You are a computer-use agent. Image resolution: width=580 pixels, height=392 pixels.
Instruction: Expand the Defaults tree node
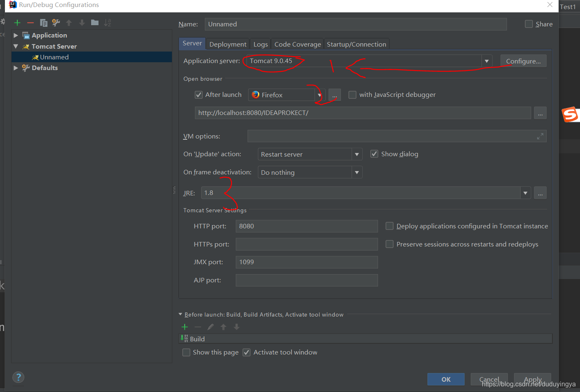(16, 68)
